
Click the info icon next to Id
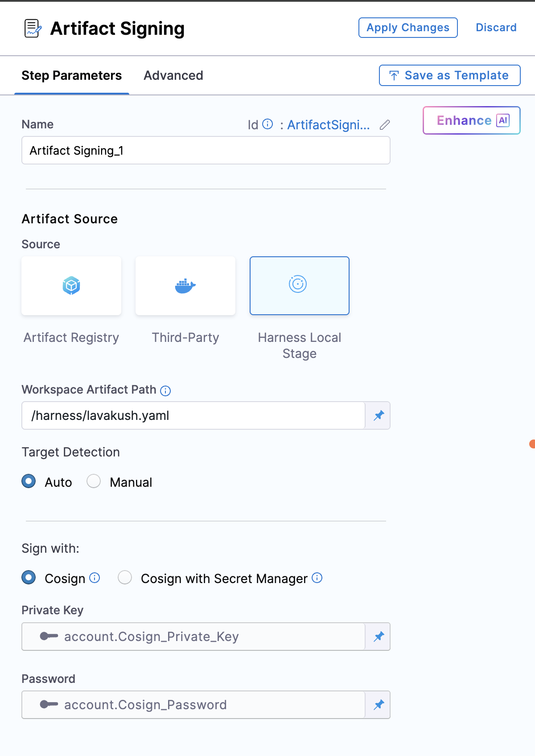(x=267, y=124)
